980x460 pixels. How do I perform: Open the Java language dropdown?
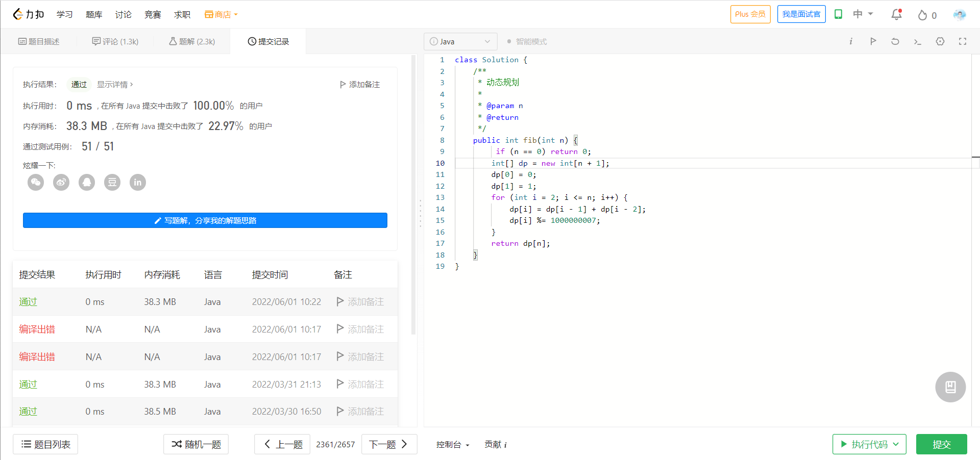click(460, 42)
